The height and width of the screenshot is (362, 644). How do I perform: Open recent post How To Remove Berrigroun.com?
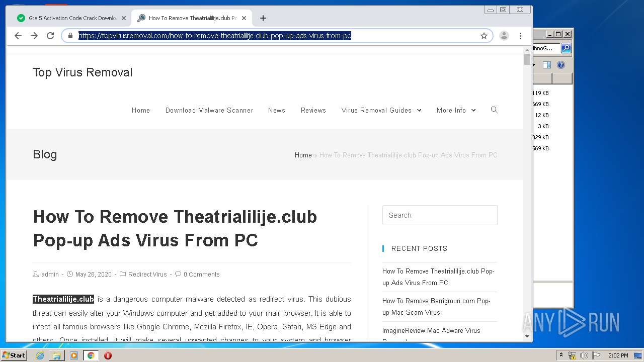coord(436,307)
